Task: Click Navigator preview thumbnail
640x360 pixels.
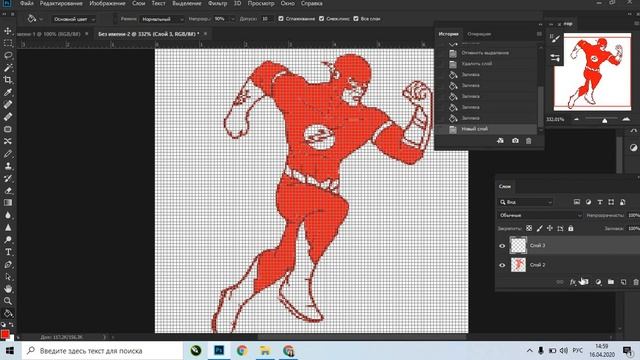Action: [592, 72]
